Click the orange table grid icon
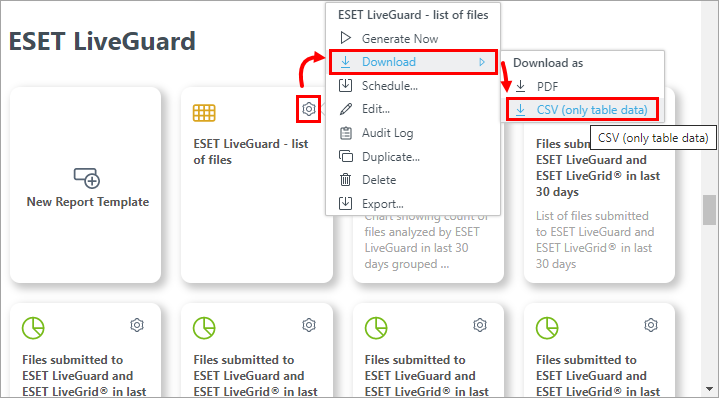This screenshot has height=398, width=719. point(204,112)
